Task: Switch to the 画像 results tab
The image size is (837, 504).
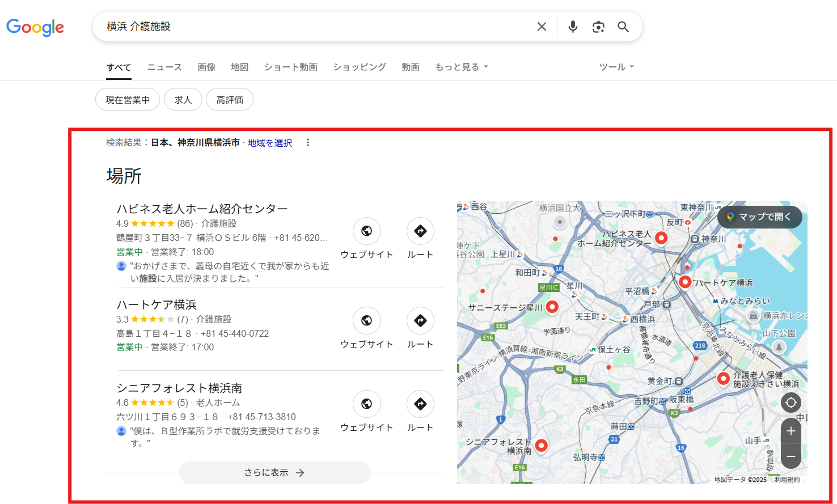Action: point(206,66)
